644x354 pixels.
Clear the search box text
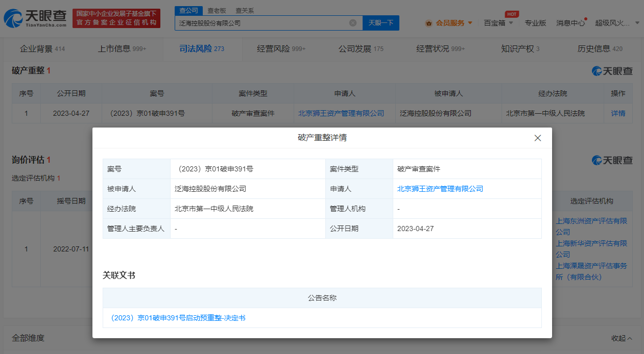point(353,23)
